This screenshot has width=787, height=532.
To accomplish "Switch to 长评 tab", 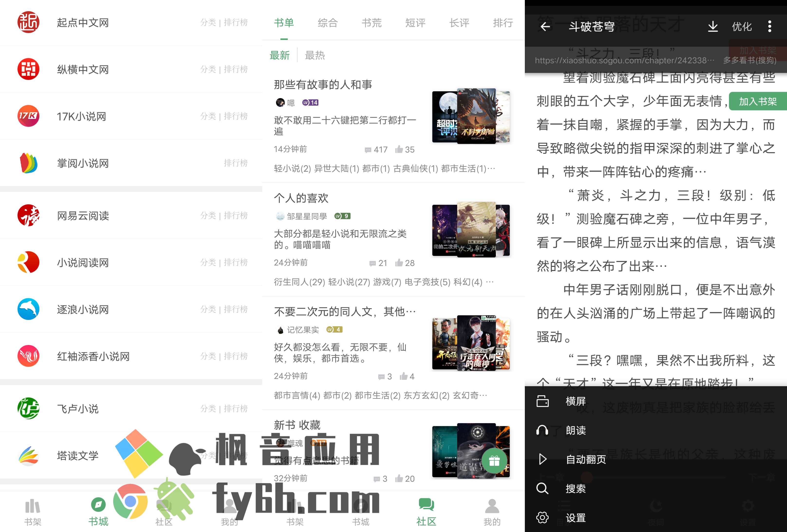I will coord(459,23).
